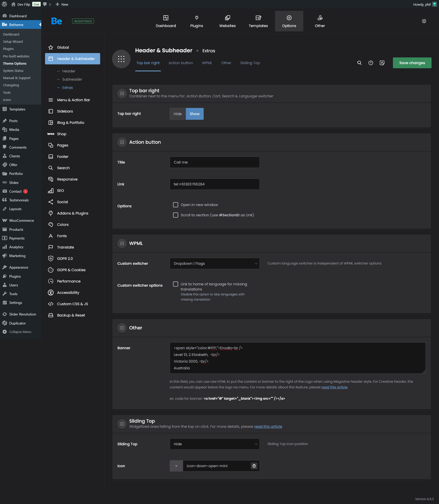Expand the Custom switcher dropdown

pyautogui.click(x=214, y=263)
